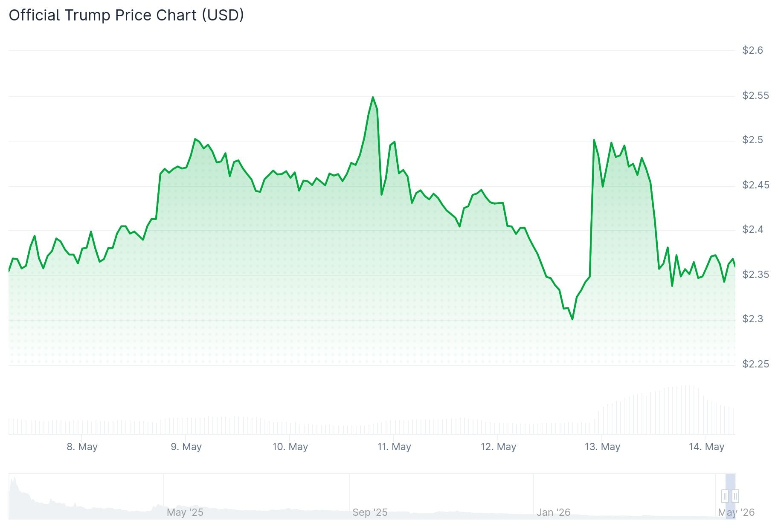Grab the right navigator range handle
Image resolution: width=778 pixels, height=532 pixels.
coord(735,496)
